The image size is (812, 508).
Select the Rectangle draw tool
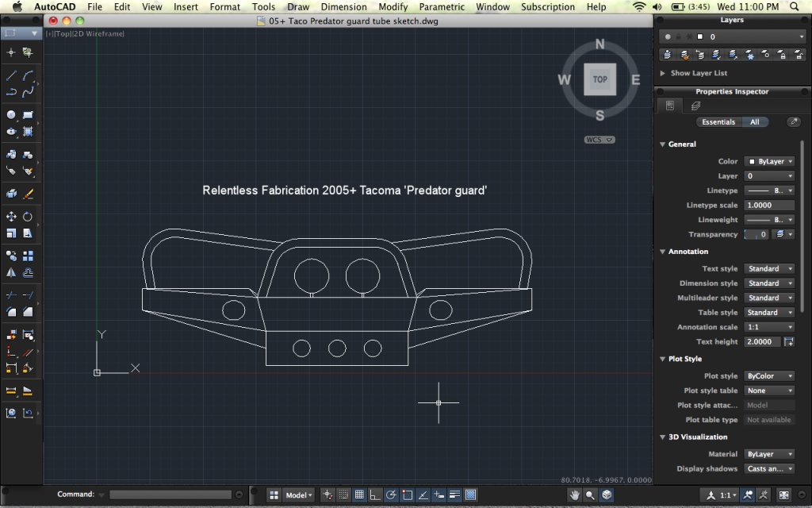click(x=28, y=114)
